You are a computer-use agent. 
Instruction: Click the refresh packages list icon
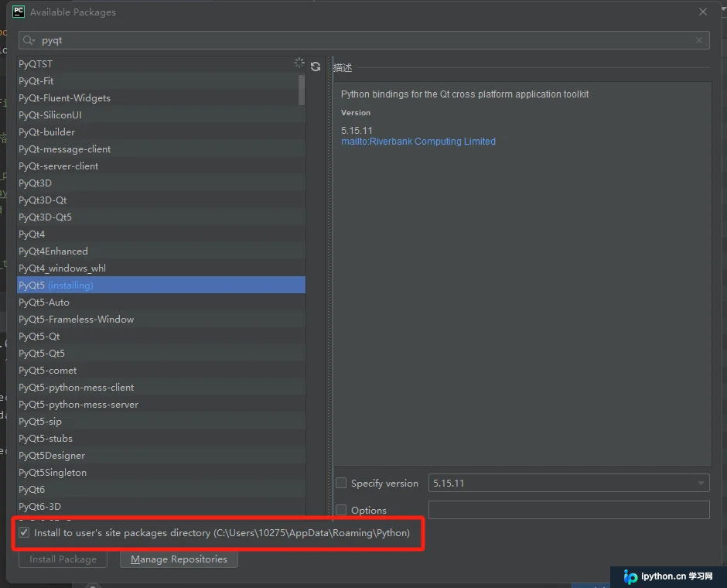point(316,67)
